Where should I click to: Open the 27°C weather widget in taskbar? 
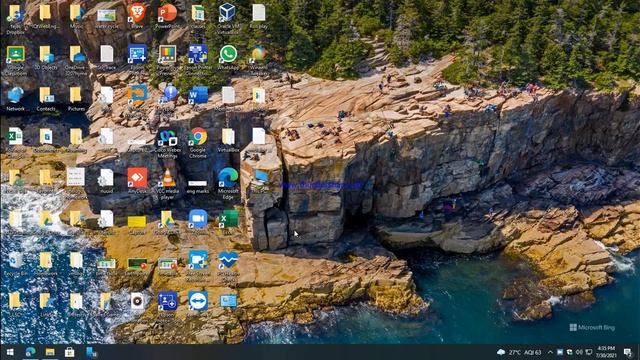[x=518, y=352]
